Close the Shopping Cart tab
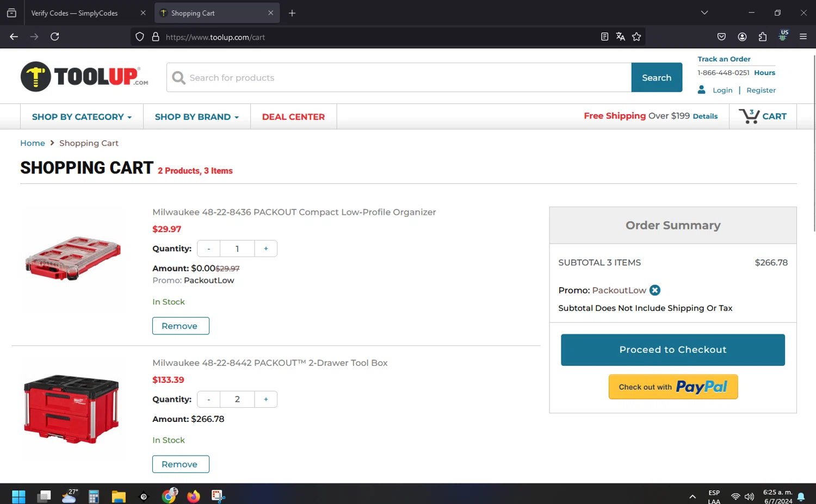816x504 pixels. pyautogui.click(x=270, y=13)
